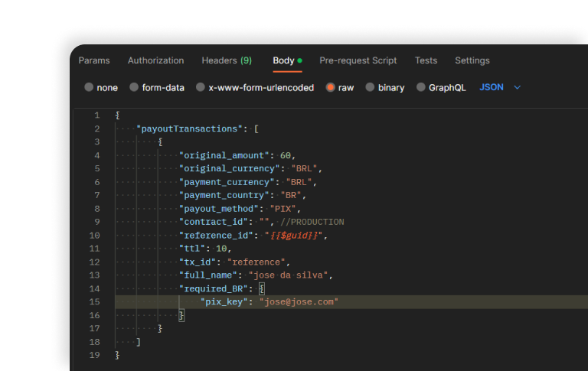Click the "pix_key" key
The width and height of the screenshot is (588, 371).
224,302
